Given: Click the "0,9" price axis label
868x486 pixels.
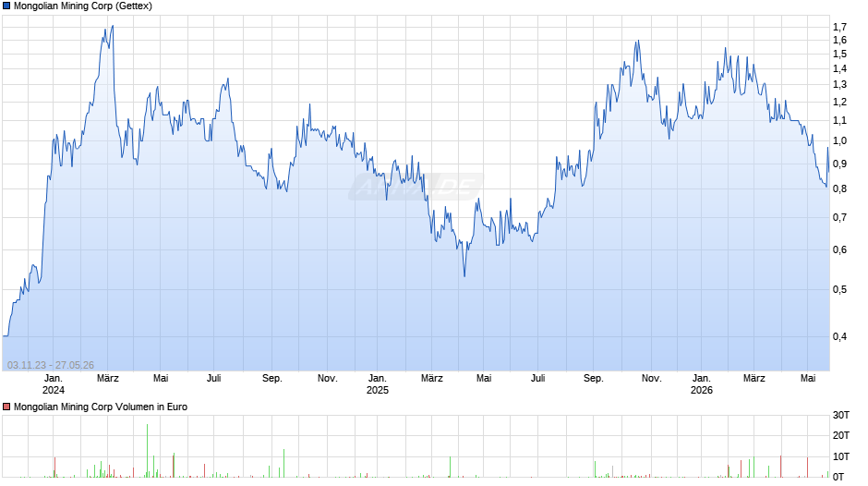Looking at the screenshot, I should [839, 164].
